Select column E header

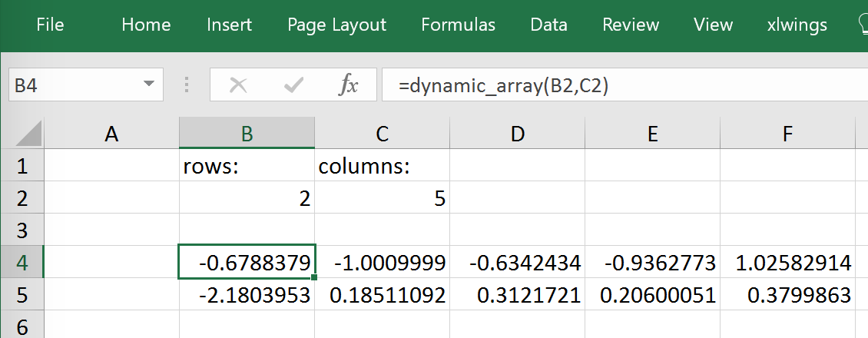(x=652, y=134)
